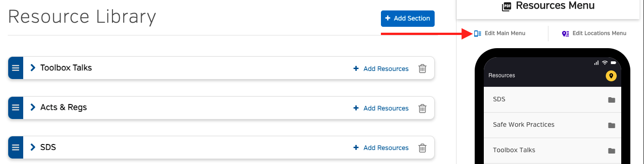Select Toolbox Talks in the phone preview

(552, 150)
